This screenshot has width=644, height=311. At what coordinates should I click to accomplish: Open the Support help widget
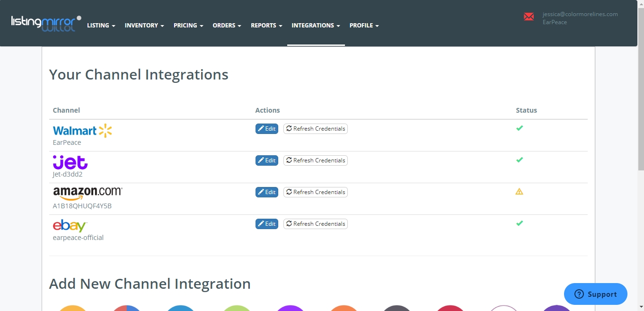(595, 294)
